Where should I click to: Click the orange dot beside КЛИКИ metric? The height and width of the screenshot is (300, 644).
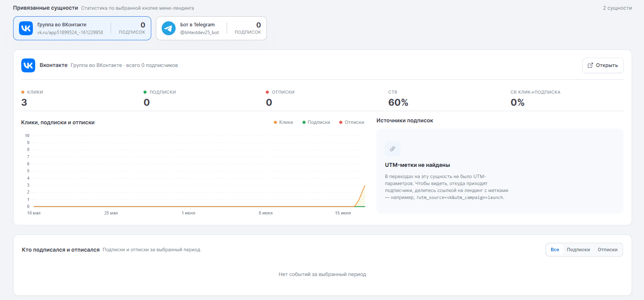pos(23,92)
